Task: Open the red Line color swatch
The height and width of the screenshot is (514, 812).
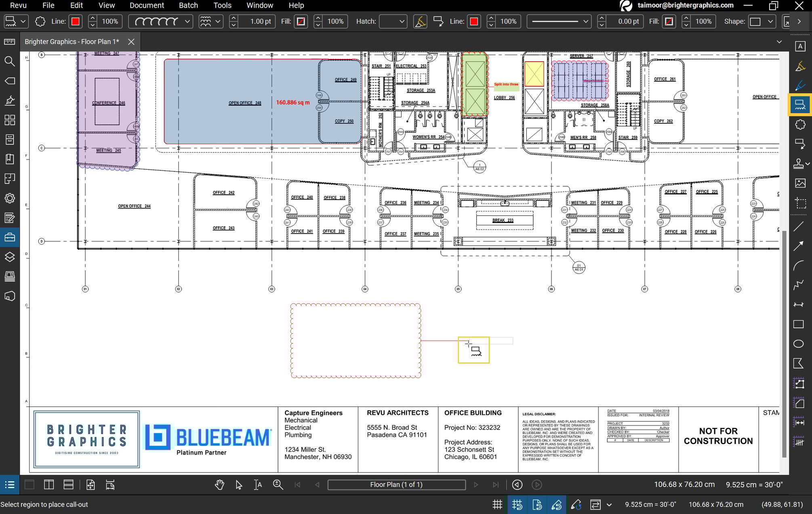Action: click(75, 21)
